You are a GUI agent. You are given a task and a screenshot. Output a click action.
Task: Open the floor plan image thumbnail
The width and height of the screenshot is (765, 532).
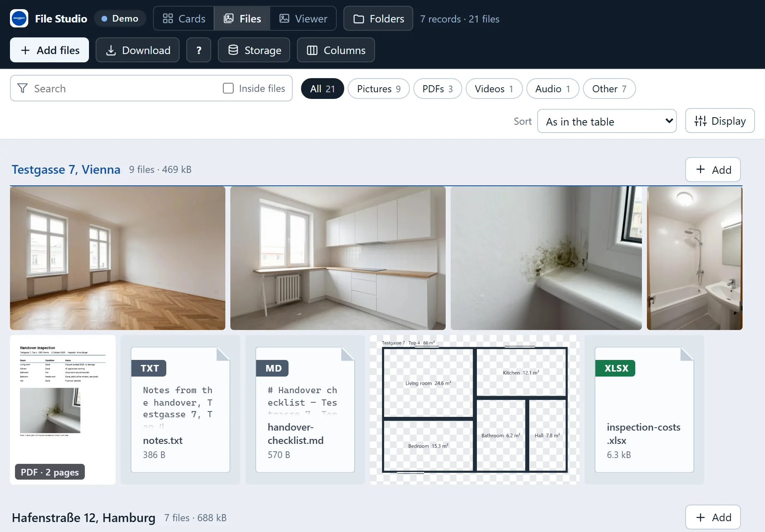pyautogui.click(x=475, y=410)
